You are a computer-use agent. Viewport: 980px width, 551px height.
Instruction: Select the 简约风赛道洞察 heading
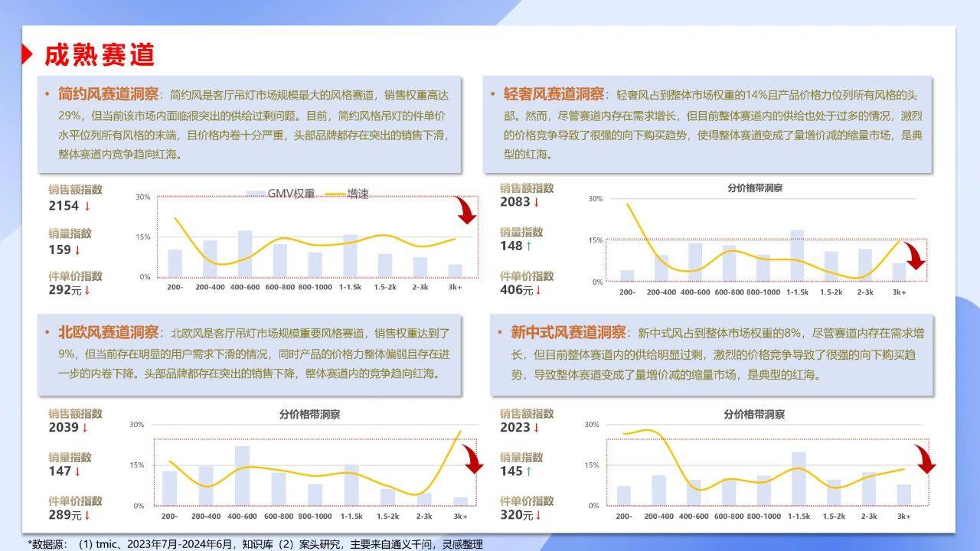click(x=109, y=95)
